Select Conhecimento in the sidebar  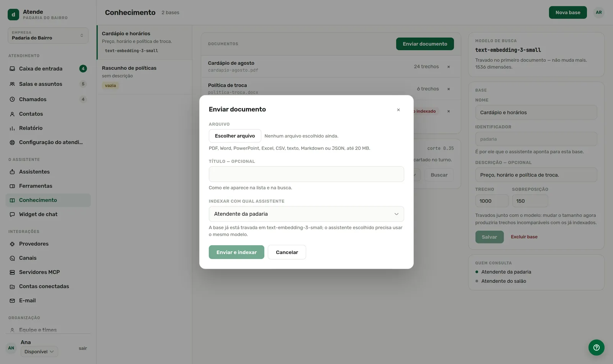[x=48, y=200]
